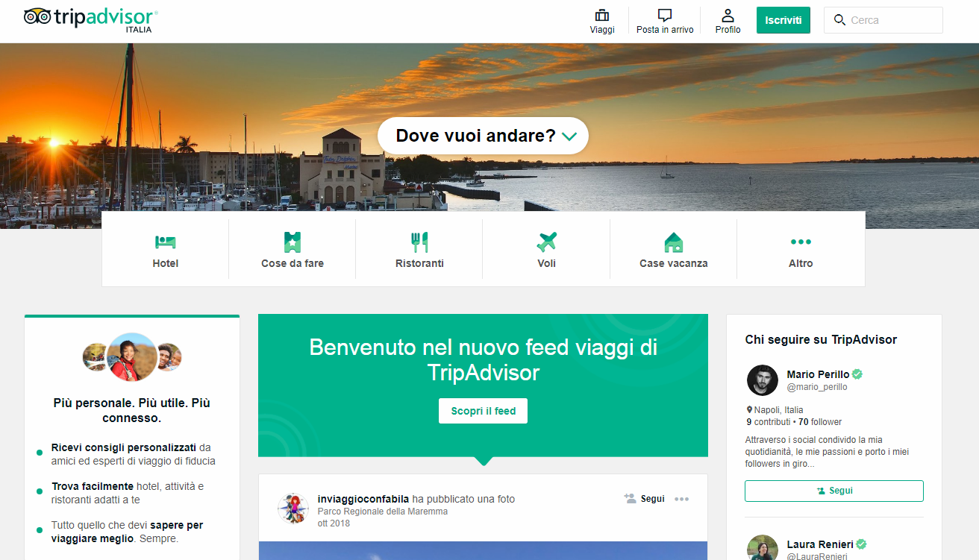The image size is (979, 560).
Task: Click the Scopri il feed button
Action: point(484,411)
